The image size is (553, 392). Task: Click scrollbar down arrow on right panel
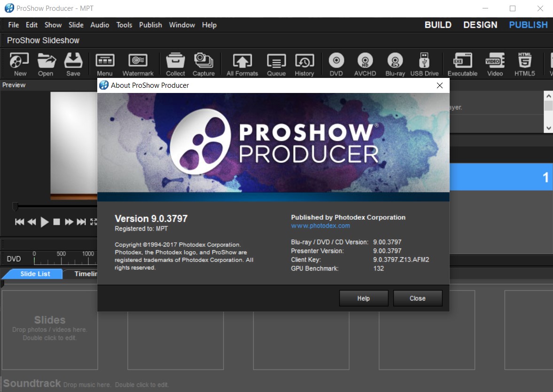point(548,128)
